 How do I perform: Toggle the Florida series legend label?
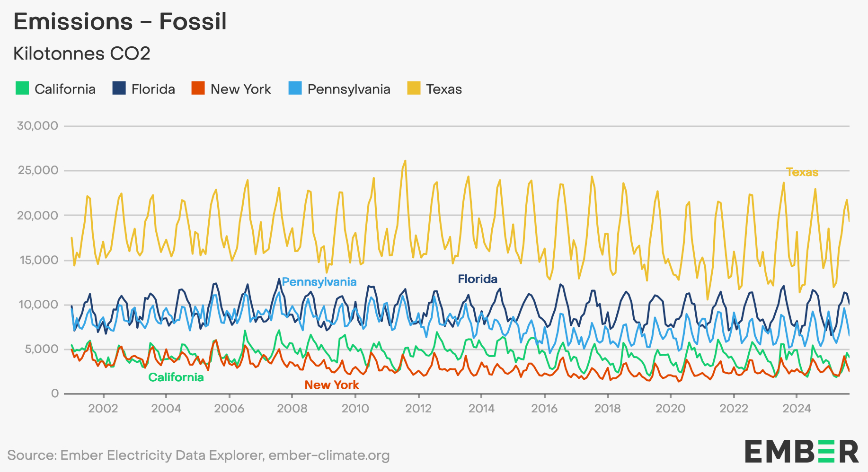pyautogui.click(x=153, y=89)
